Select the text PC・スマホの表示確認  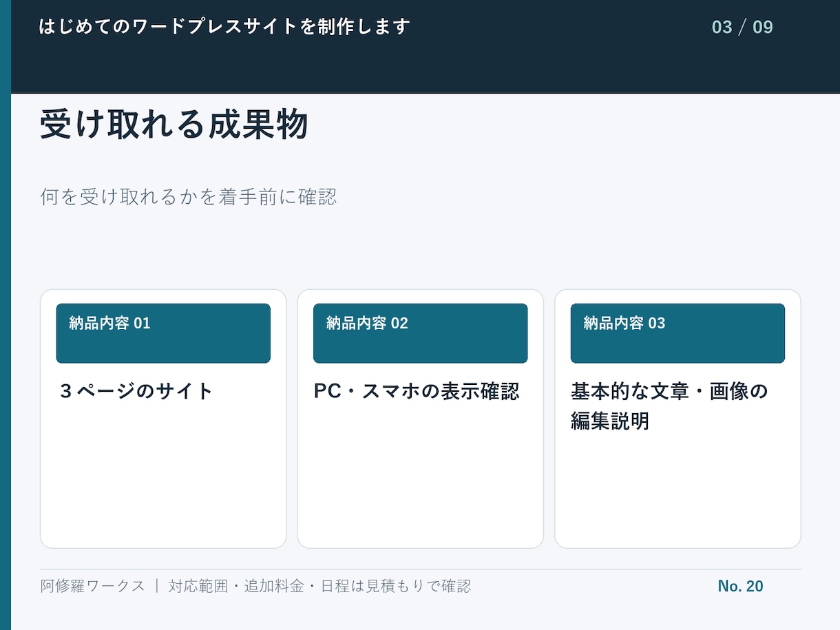(417, 391)
